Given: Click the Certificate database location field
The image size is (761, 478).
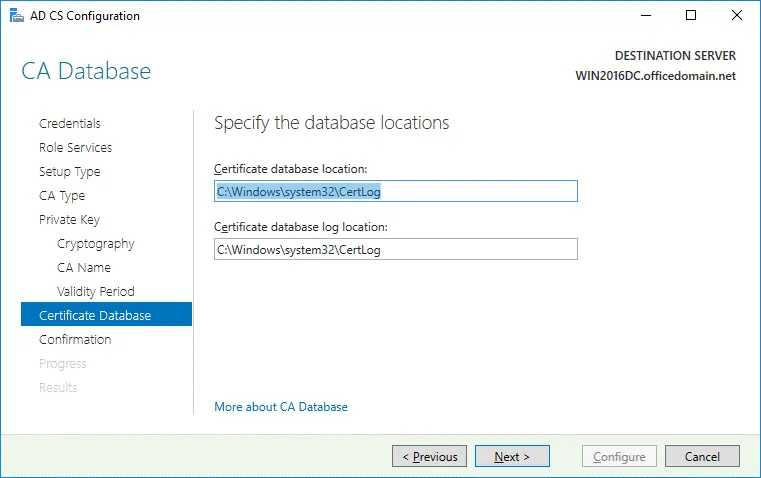Looking at the screenshot, I should (x=395, y=191).
